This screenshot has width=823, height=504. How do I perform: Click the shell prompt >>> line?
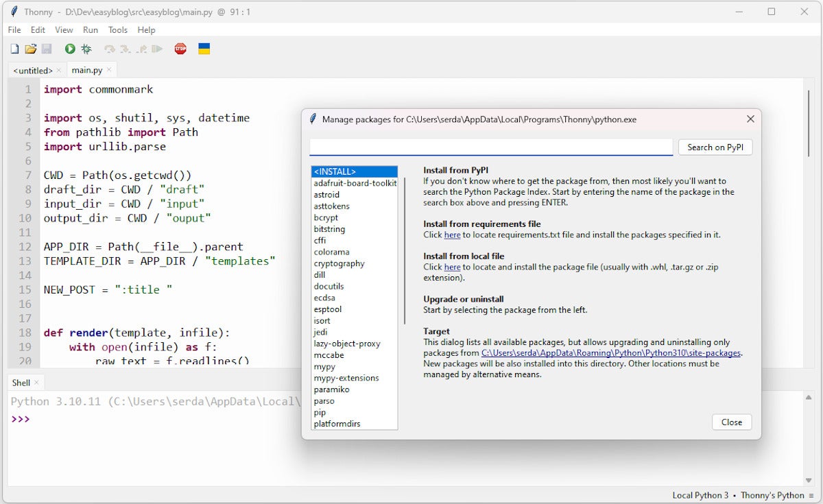coord(21,419)
